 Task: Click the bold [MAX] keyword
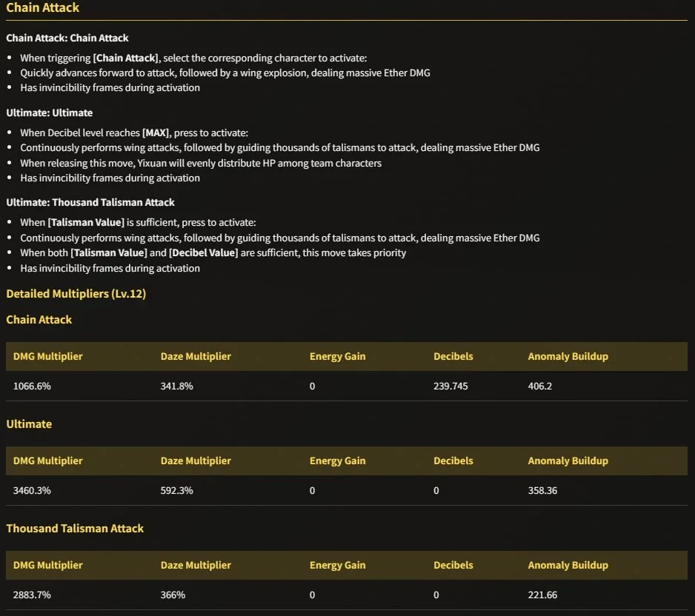pos(155,133)
